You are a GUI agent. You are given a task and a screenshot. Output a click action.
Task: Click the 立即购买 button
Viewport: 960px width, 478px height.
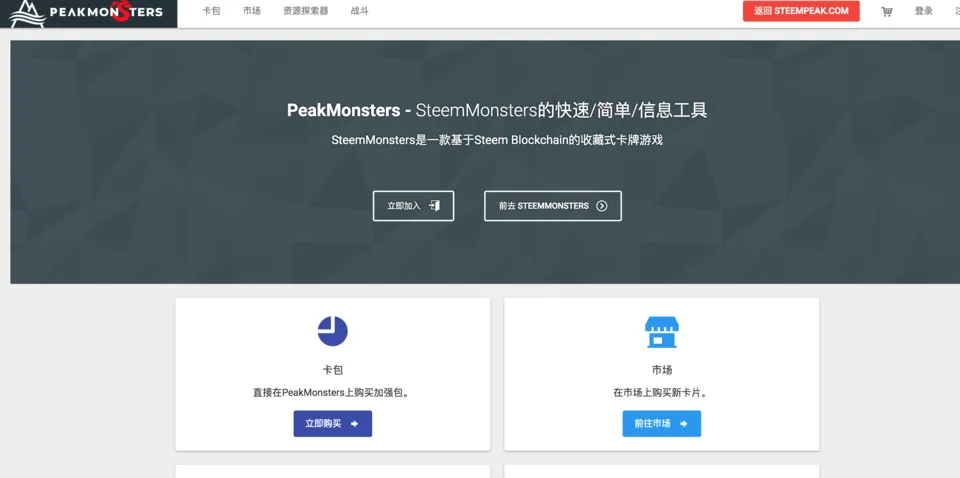[x=332, y=424]
